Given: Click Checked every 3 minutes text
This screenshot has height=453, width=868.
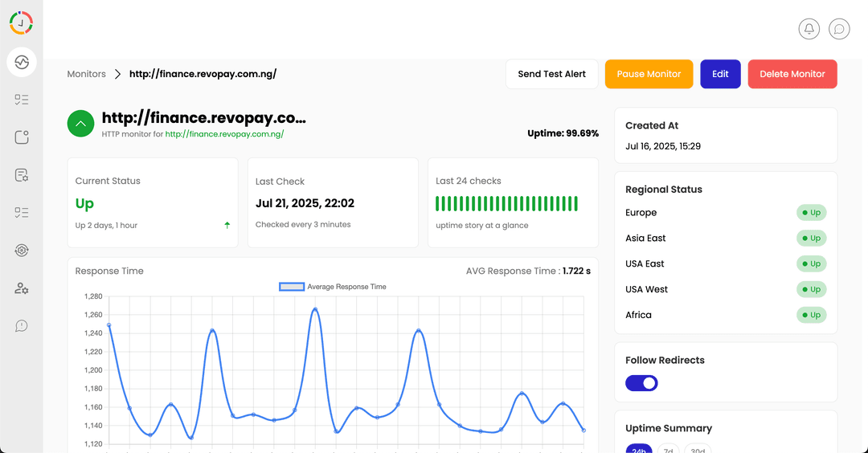Looking at the screenshot, I should [x=303, y=225].
